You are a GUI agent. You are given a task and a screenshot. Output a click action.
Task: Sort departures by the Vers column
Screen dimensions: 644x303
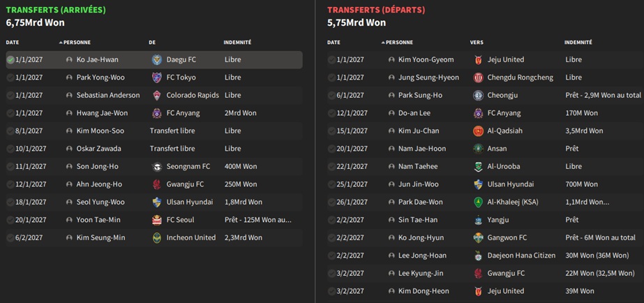(x=477, y=43)
